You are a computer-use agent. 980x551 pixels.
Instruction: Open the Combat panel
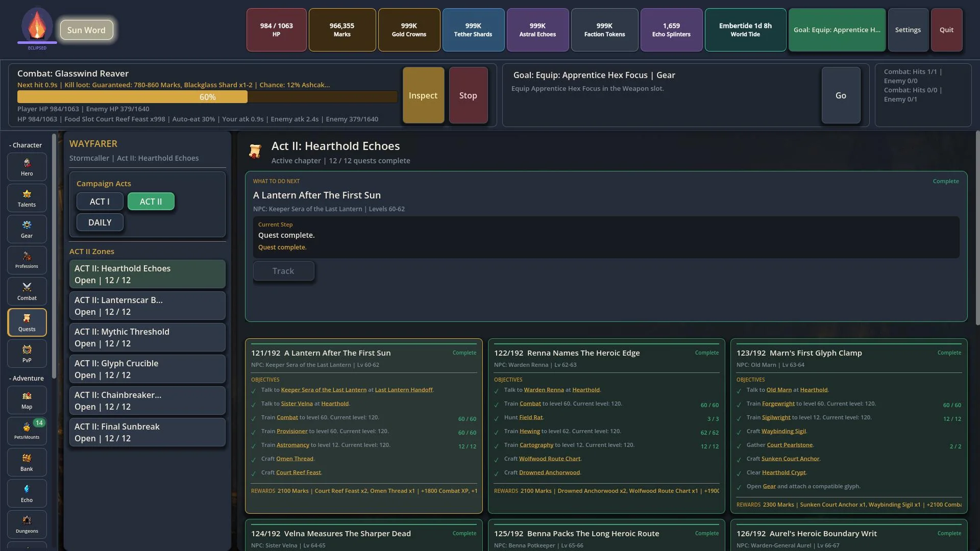click(27, 291)
